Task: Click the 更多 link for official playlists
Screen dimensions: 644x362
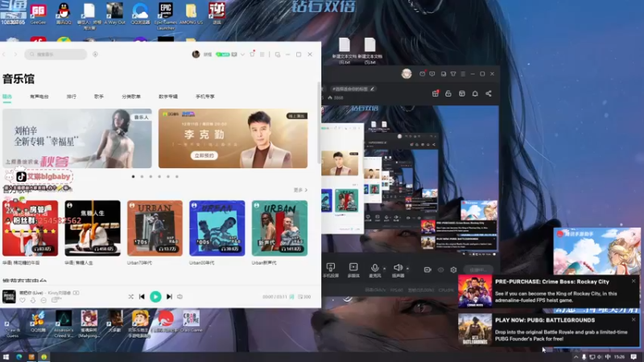Action: (300, 190)
